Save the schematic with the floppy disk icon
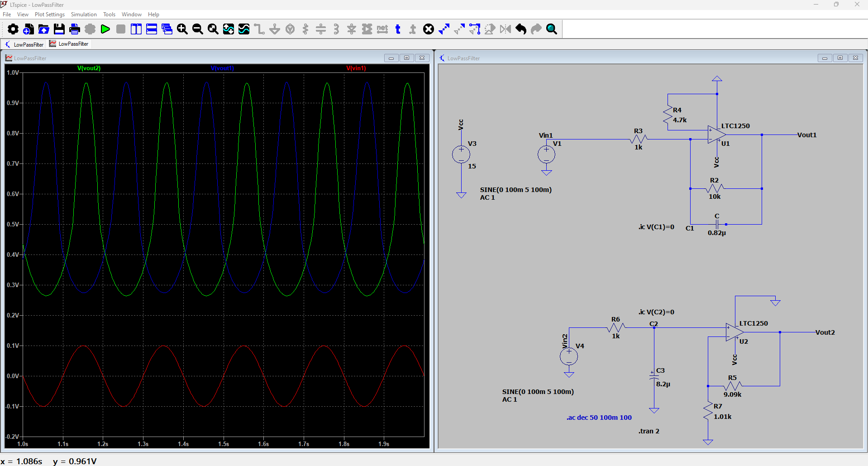Image resolution: width=868 pixels, height=466 pixels. (x=59, y=29)
